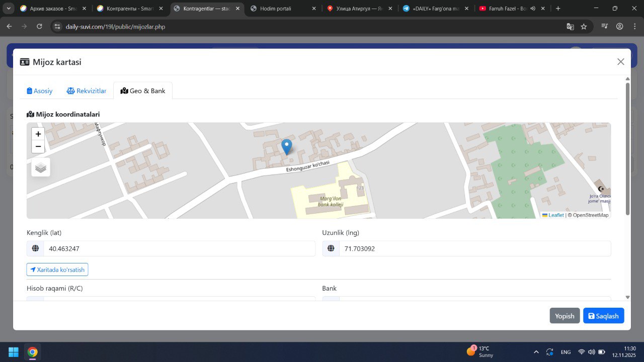Click the Uzunlik (lng) input field
Image resolution: width=644 pixels, height=362 pixels.
pyautogui.click(x=475, y=248)
